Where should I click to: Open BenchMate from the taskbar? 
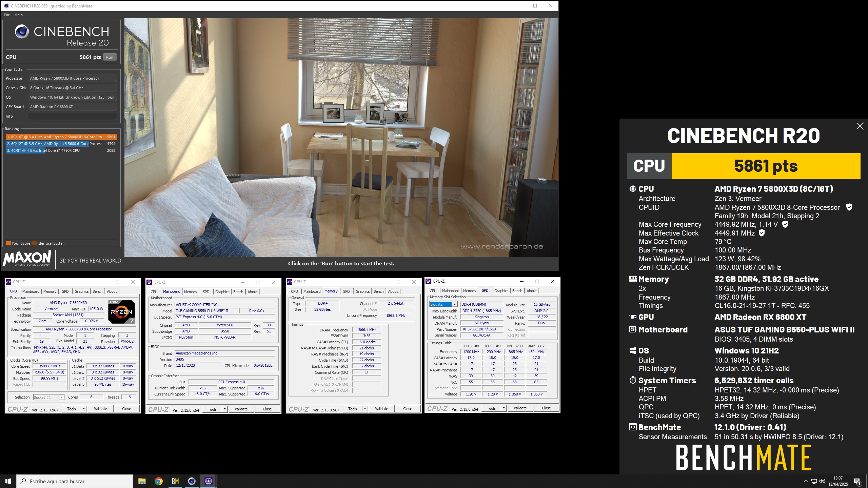175,481
